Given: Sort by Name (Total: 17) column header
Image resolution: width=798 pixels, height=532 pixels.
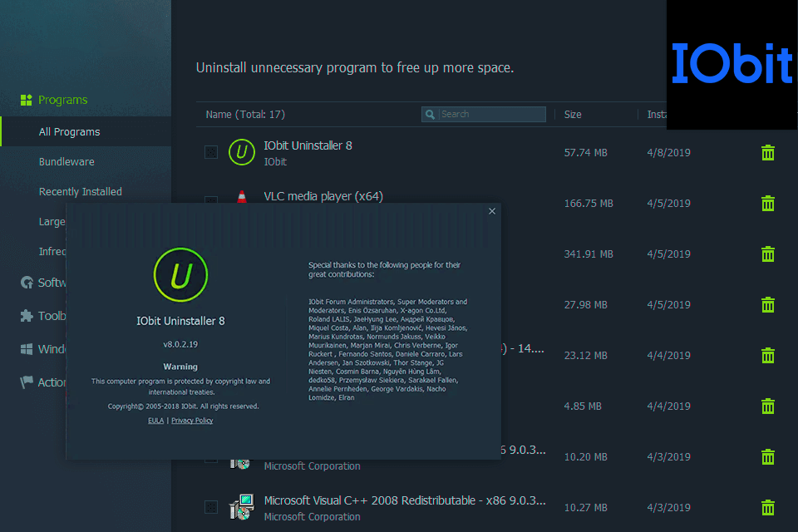Looking at the screenshot, I should (245, 115).
